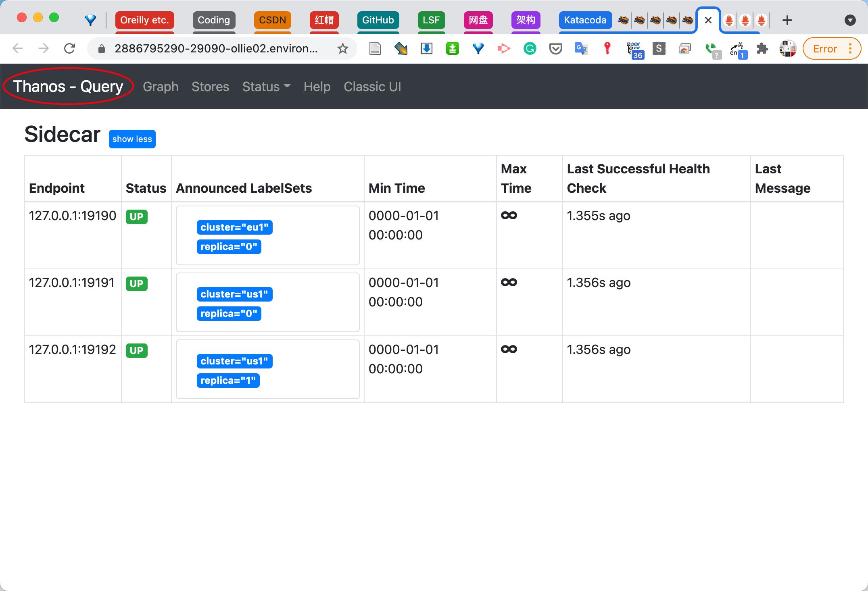Expand the Status dropdown menu

pyautogui.click(x=266, y=87)
